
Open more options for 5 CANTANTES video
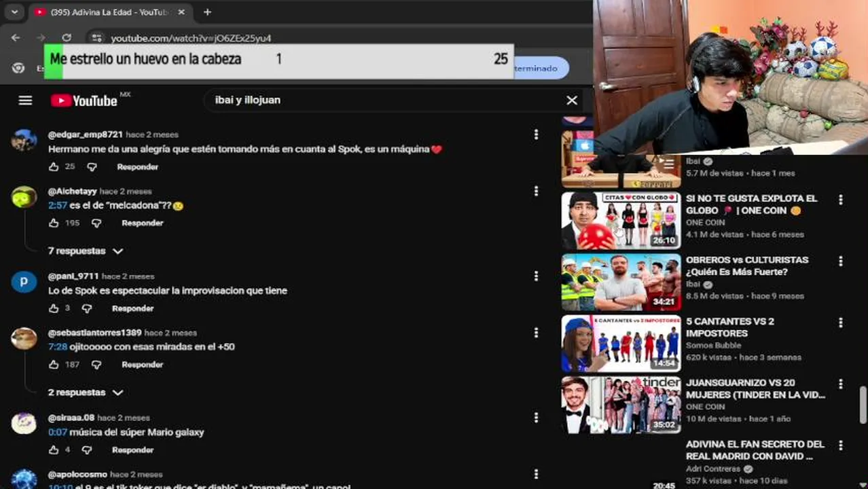point(841,323)
